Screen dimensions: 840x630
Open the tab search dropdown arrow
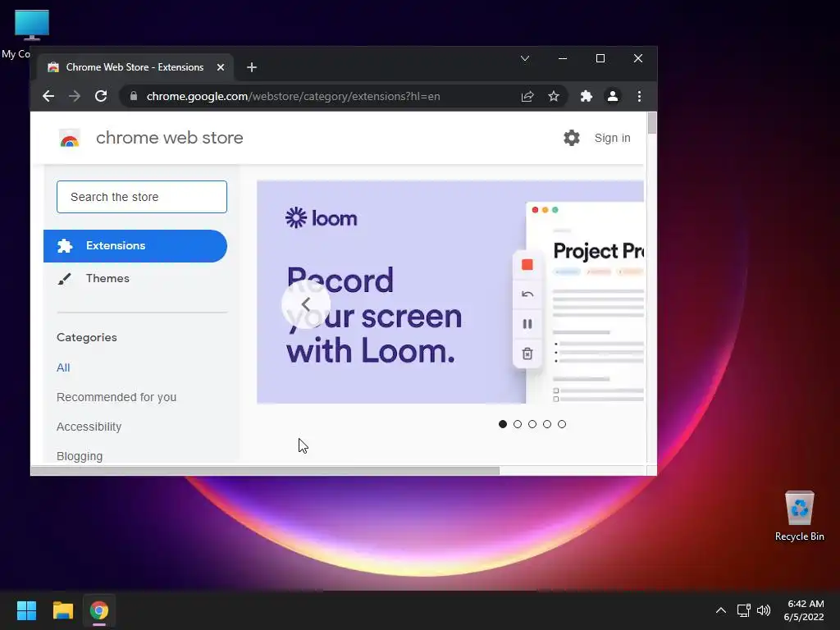coord(525,58)
